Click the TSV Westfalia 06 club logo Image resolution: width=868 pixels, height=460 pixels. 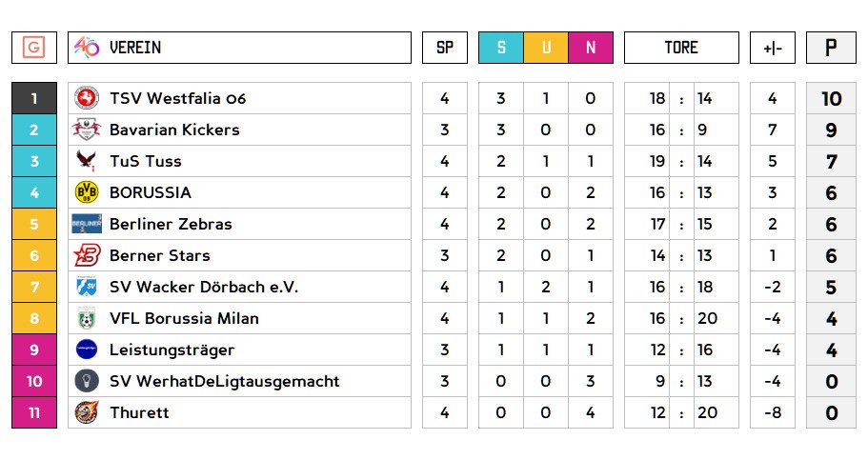[x=87, y=98]
